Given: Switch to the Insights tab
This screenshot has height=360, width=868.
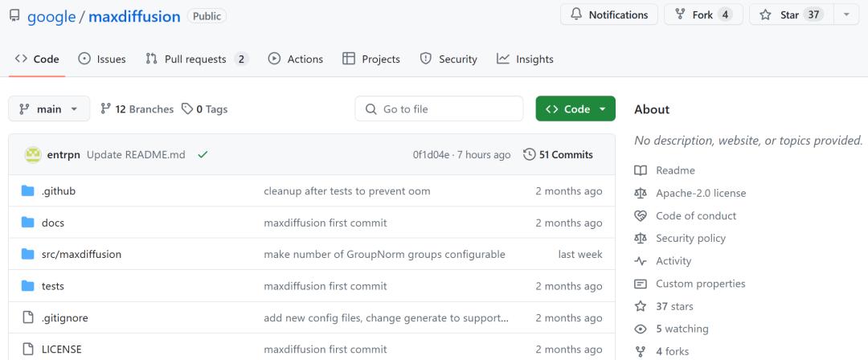Looking at the screenshot, I should [x=525, y=59].
